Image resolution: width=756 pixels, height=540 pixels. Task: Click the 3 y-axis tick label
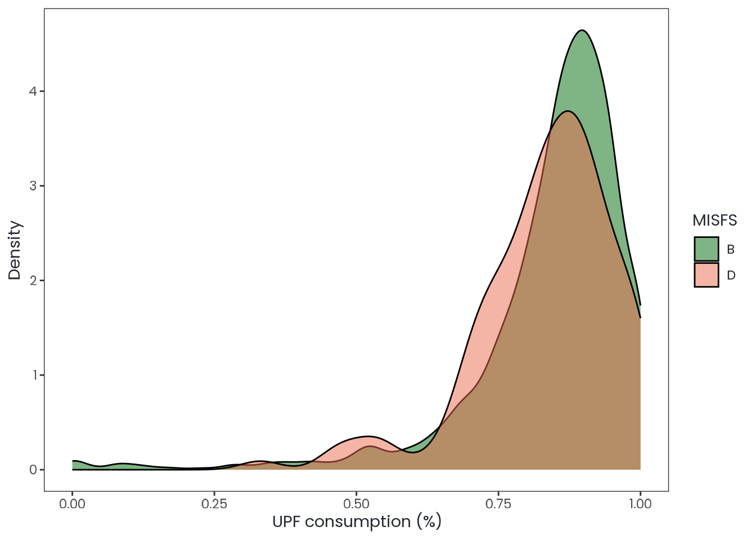coord(33,186)
